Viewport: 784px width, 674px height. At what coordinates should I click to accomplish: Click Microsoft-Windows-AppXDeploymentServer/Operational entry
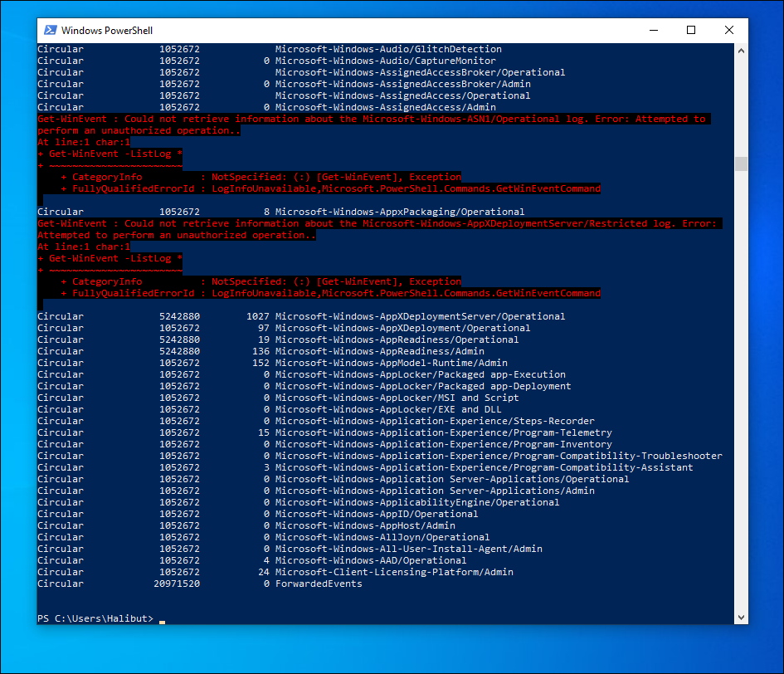(420, 316)
